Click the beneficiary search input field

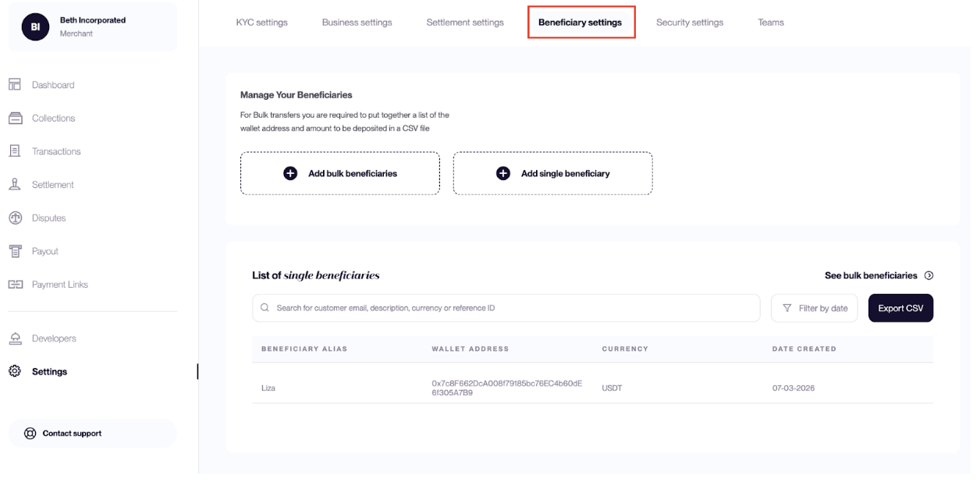click(x=506, y=308)
